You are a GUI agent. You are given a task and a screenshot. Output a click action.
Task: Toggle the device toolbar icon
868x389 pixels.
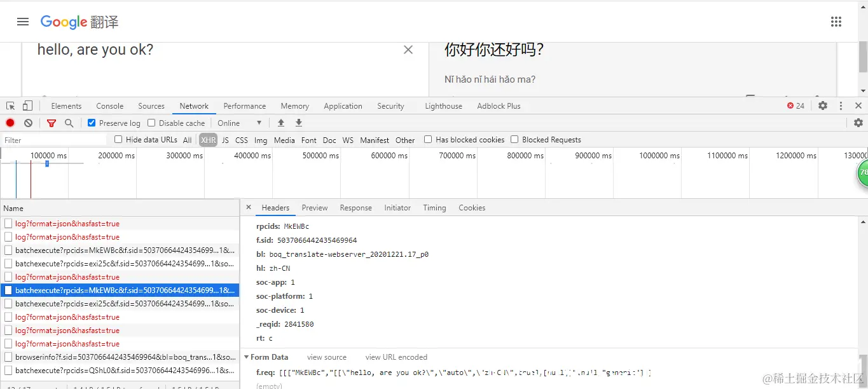(x=27, y=106)
